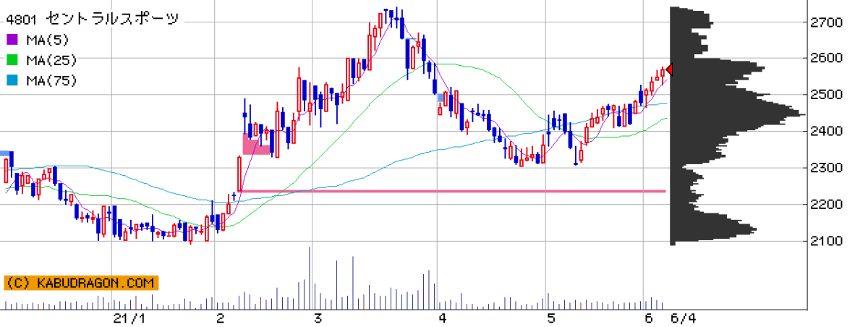Click the green MA(25) legend swatch
The image size is (868, 327).
(x=12, y=61)
